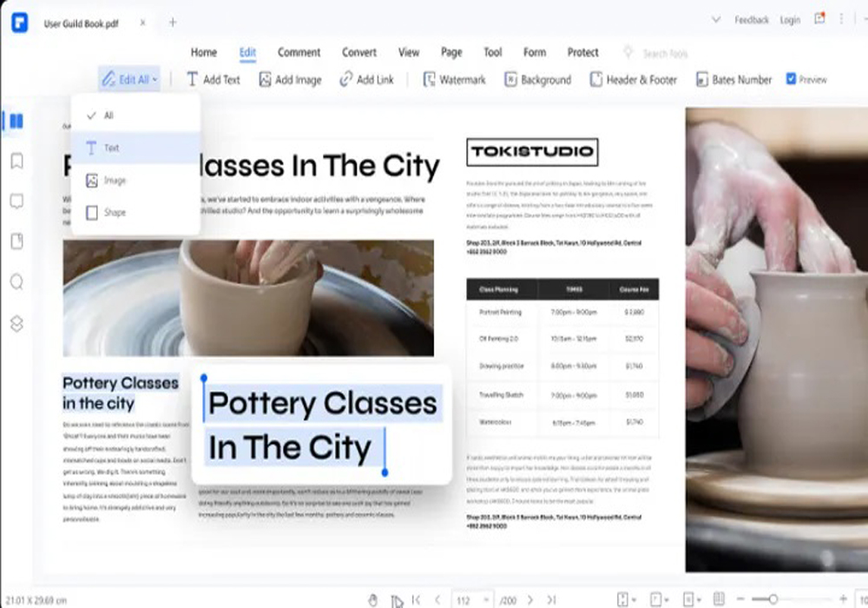Open the three-dot more options menu
The width and height of the screenshot is (868, 608).
pyautogui.click(x=841, y=19)
